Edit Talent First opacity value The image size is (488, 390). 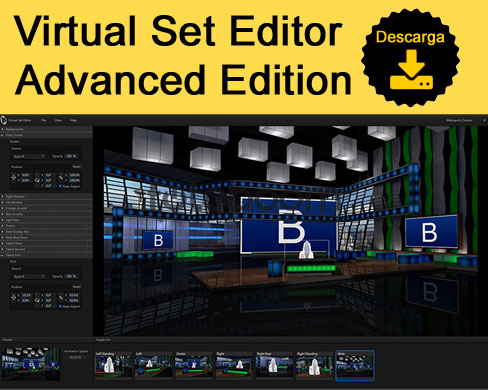point(71,276)
